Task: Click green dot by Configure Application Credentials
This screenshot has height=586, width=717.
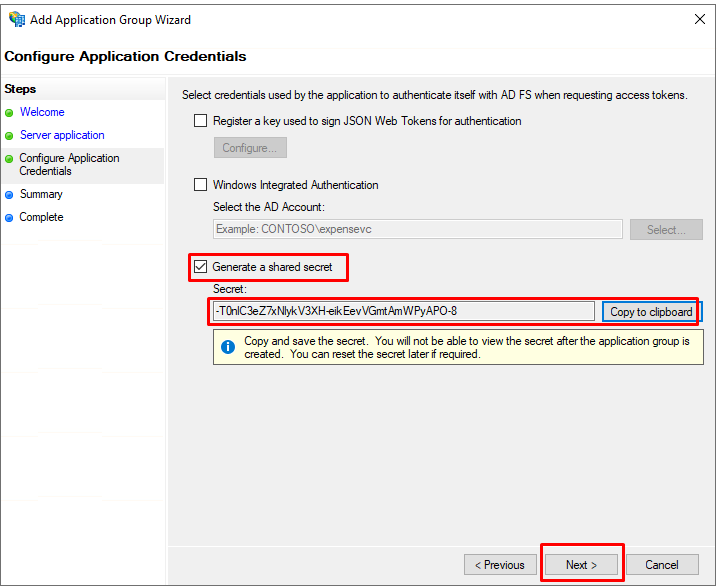Action: coord(9,159)
